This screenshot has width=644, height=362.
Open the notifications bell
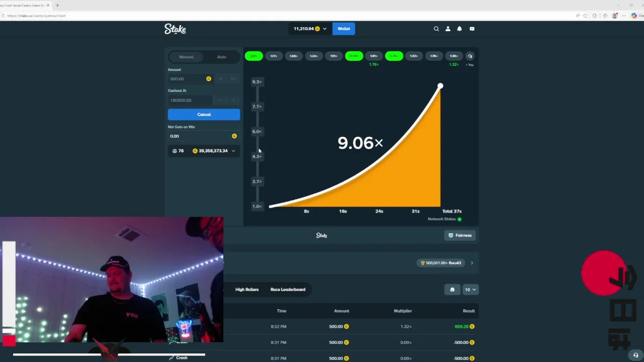point(459,29)
